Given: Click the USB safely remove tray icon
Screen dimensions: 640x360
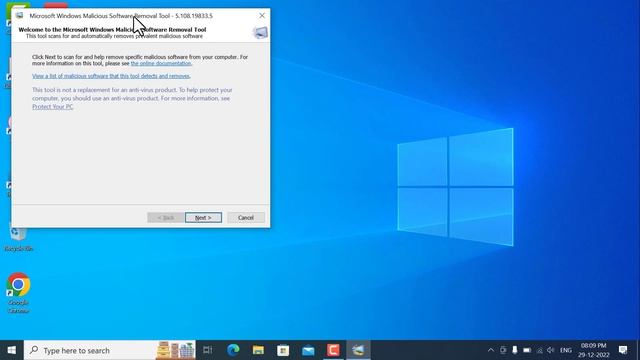Looking at the screenshot, I should [x=515, y=350].
